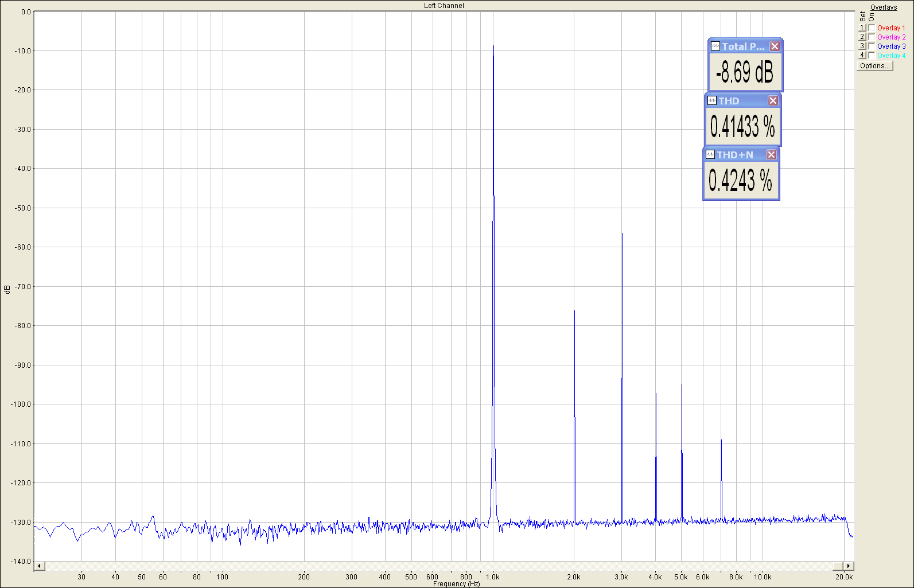Enable the Overlay 3 checkbox
The image size is (914, 588).
(872, 46)
